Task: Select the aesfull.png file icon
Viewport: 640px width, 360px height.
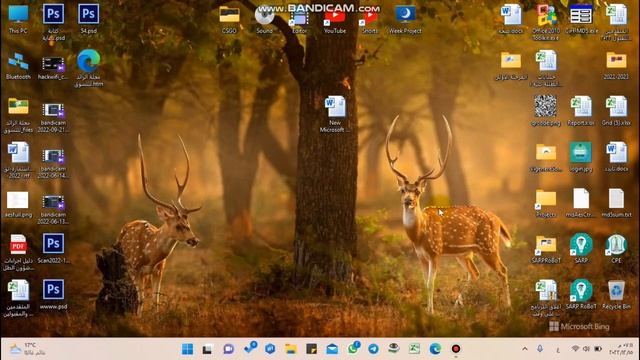Action: (18, 204)
